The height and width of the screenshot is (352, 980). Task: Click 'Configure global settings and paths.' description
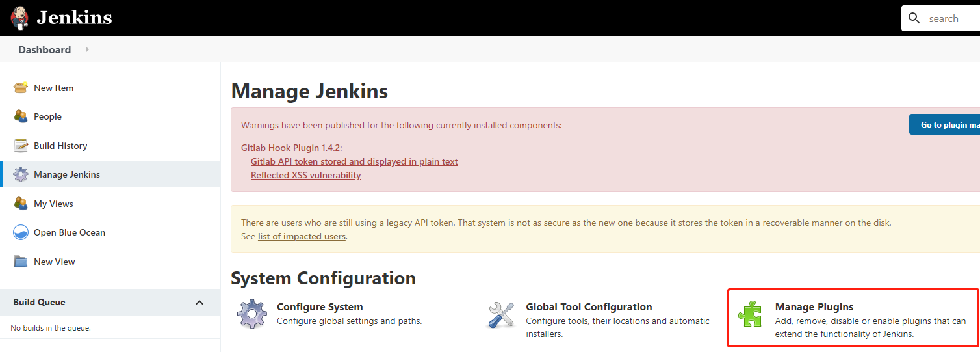click(x=350, y=321)
